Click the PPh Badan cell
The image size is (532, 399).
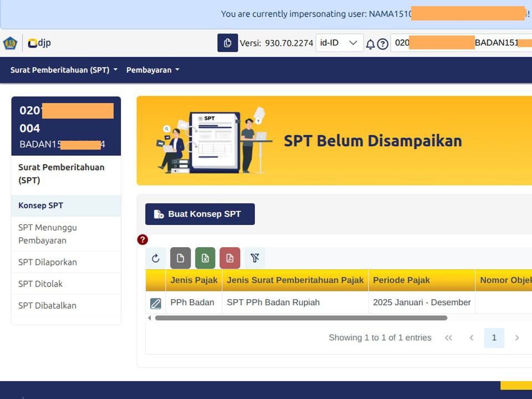coord(194,303)
